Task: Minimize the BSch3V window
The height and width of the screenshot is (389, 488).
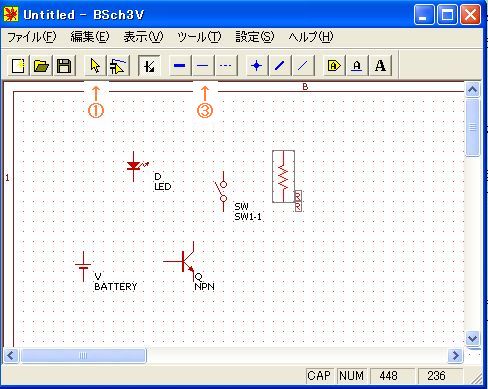Action: click(x=424, y=15)
